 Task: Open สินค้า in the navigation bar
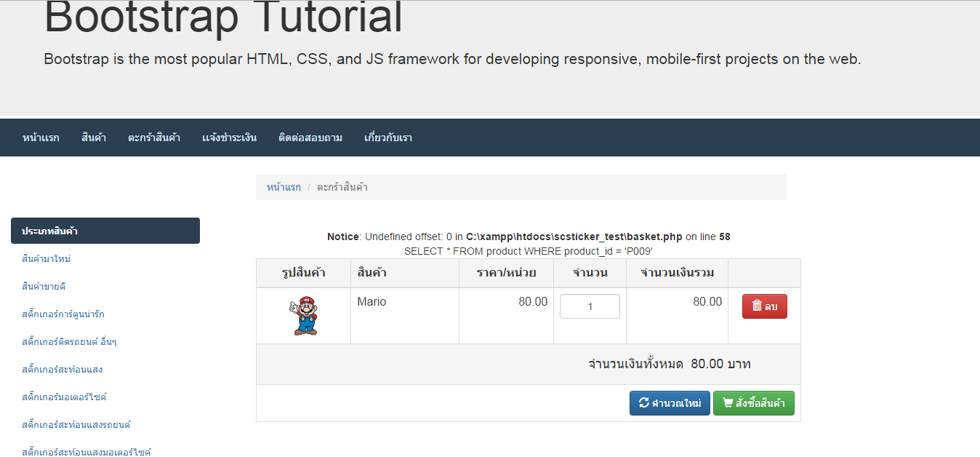94,138
